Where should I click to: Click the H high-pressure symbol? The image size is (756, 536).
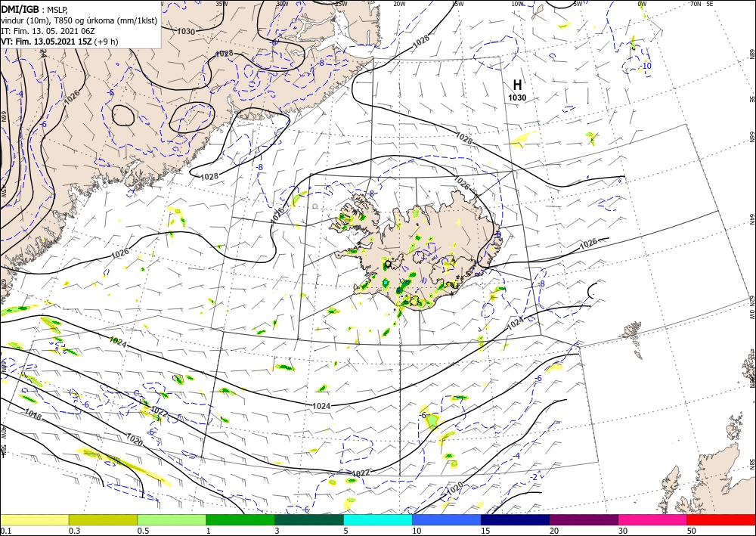(x=517, y=85)
